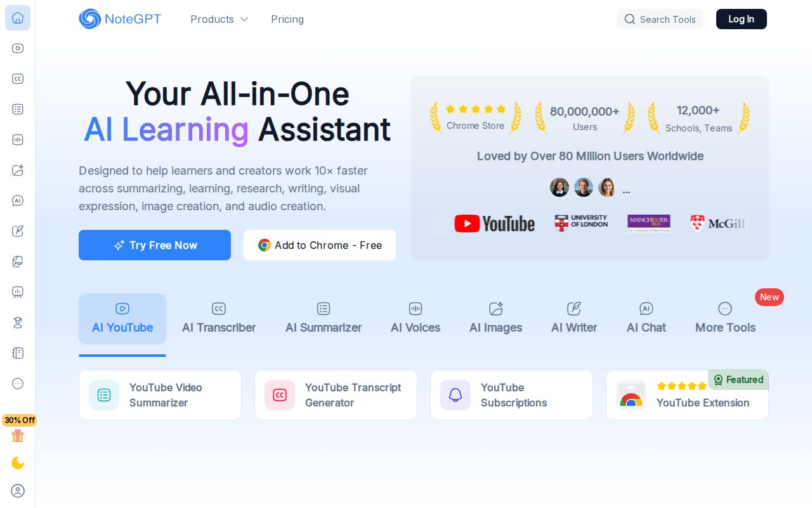Open the 30% Off gift icon
The image size is (812, 508).
[18, 435]
